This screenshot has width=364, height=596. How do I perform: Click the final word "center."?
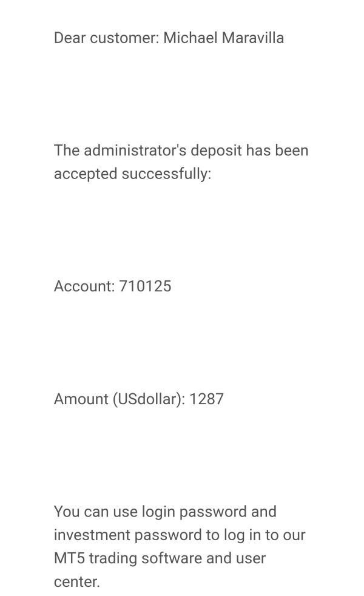[x=76, y=581]
